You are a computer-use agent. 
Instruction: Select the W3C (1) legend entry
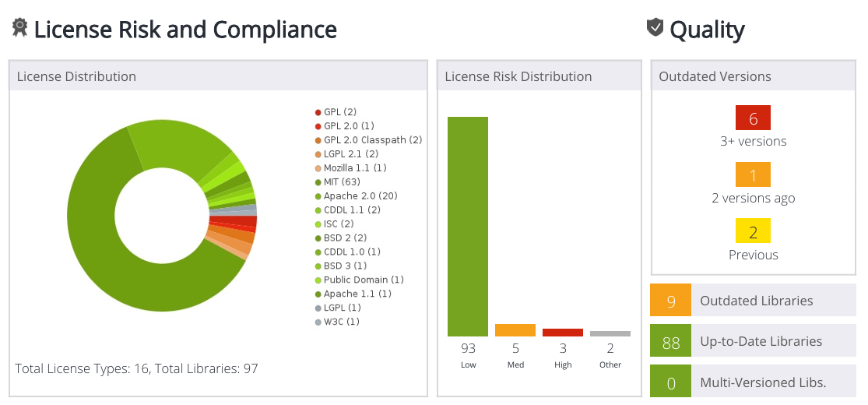click(x=341, y=322)
